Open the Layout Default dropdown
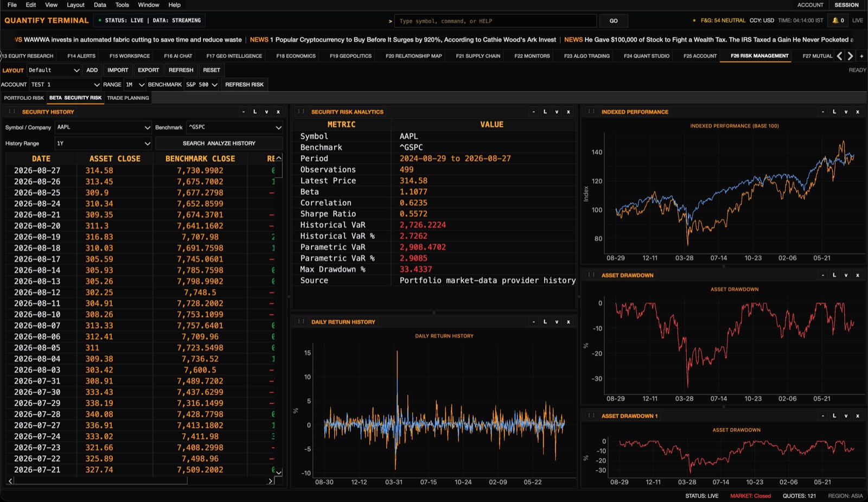Screen dimensions: 868x502 [x=53, y=70]
